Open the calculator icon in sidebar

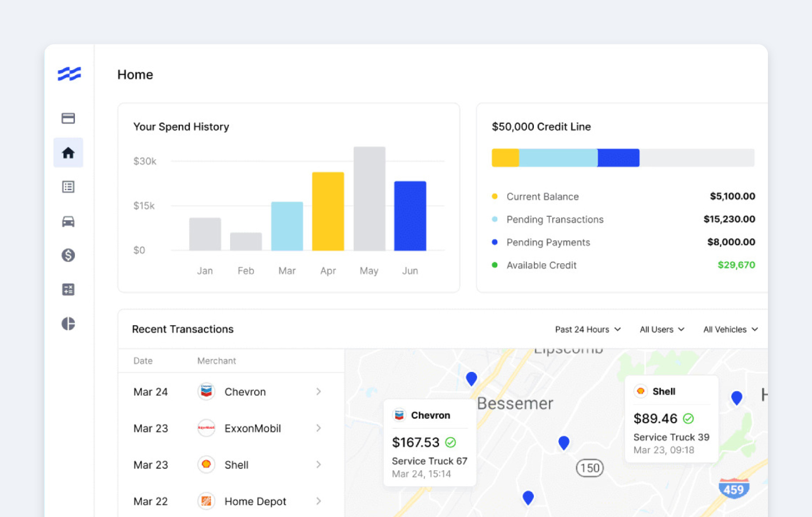coord(68,289)
